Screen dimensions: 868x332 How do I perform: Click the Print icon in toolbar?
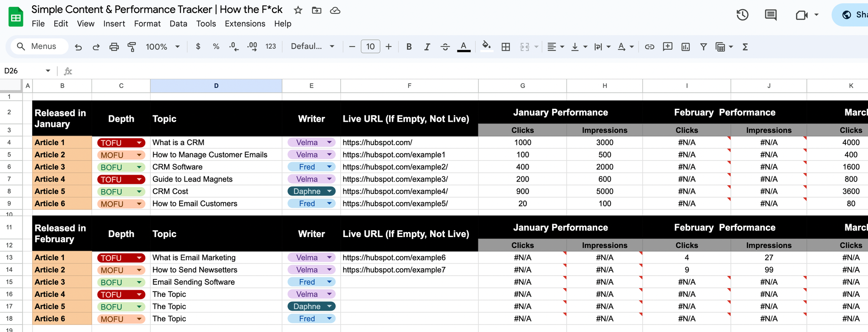[x=114, y=47]
